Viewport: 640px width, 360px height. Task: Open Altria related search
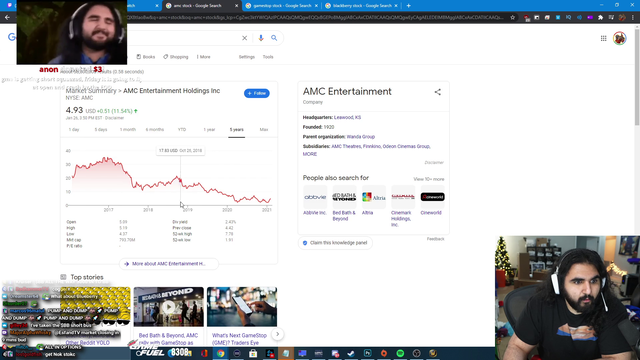point(373,200)
